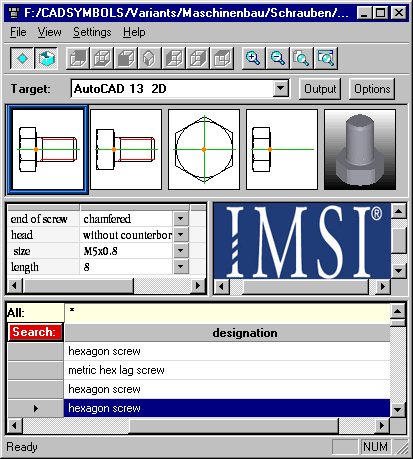Screen dimensions: 413x459
Task: Select the seventh cube view icon
Action: click(x=222, y=59)
